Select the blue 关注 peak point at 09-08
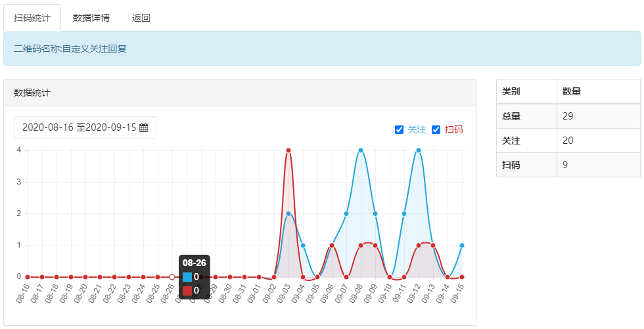The height and width of the screenshot is (329, 644). [x=361, y=150]
